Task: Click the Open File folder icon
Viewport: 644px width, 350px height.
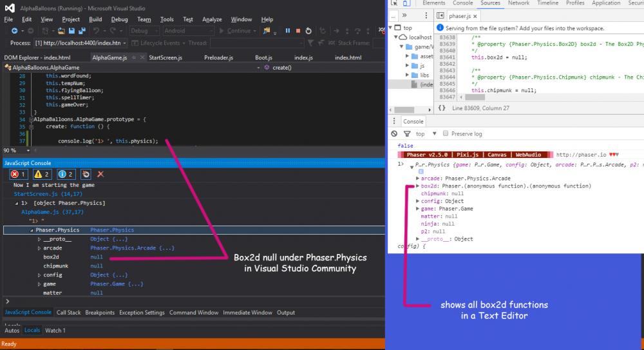Action: tap(61, 31)
